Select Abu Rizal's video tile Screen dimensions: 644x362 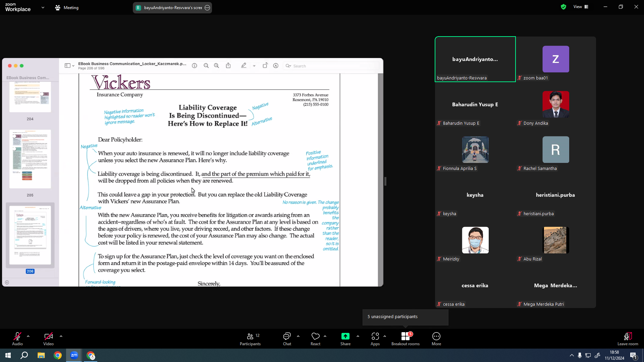tap(555, 240)
